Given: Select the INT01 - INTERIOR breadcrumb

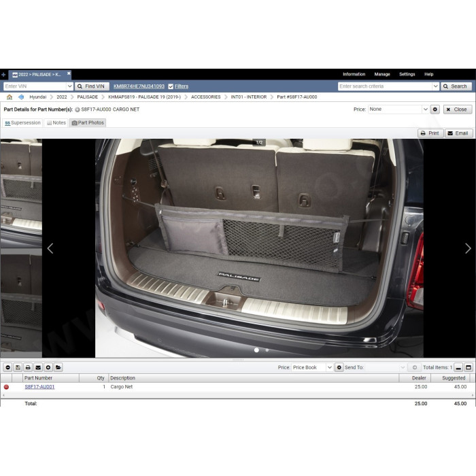Looking at the screenshot, I should point(249,97).
